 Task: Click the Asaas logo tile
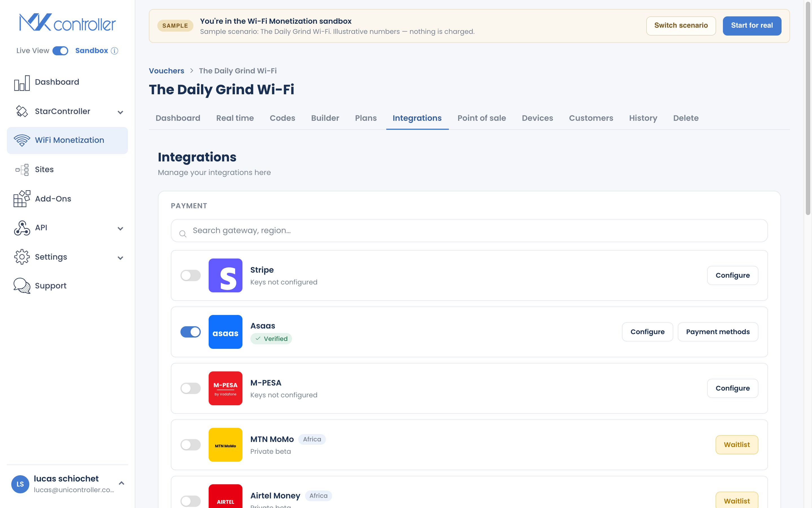[x=226, y=332]
